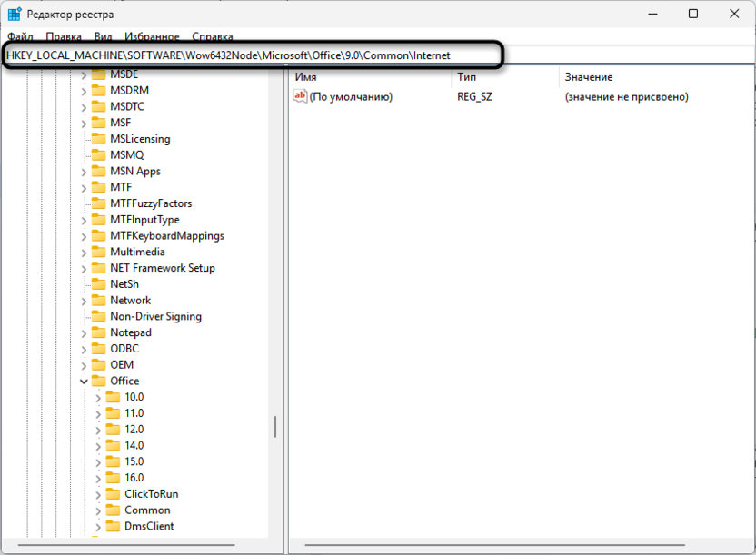Select the ODBC folder icon
The height and width of the screenshot is (555, 756).
coord(98,348)
